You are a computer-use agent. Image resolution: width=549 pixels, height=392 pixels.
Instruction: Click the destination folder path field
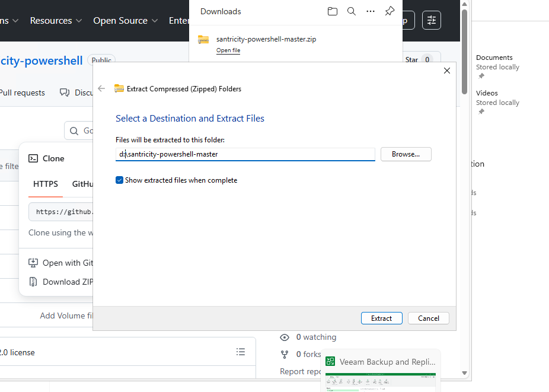[245, 154]
